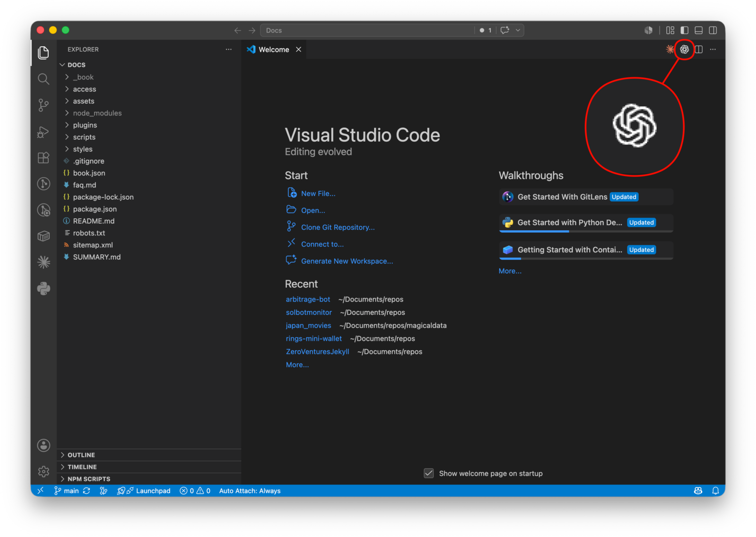Expand the access folder
The image size is (756, 537).
149,89
